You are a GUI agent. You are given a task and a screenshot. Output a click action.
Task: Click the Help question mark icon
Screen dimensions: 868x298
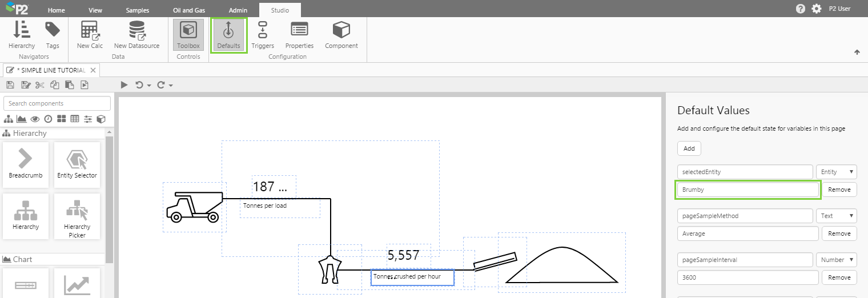800,9
